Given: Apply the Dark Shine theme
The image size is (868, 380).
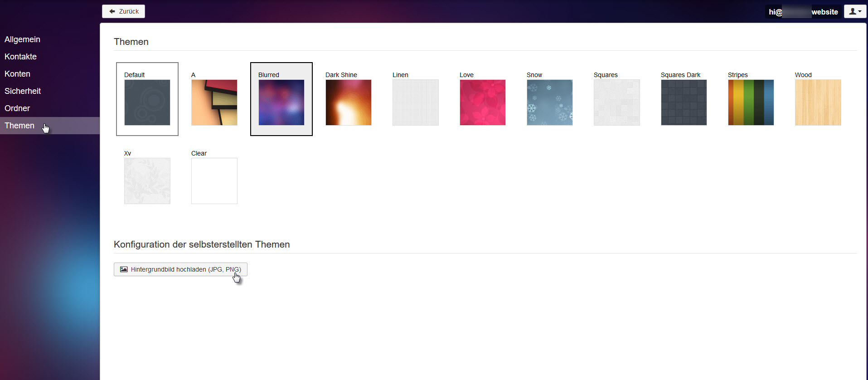Looking at the screenshot, I should coord(349,102).
